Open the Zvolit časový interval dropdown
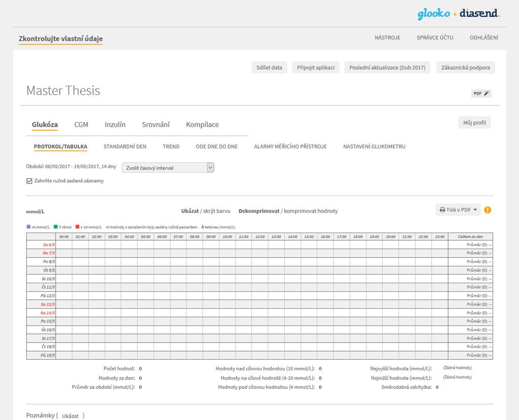519x420 pixels. point(168,168)
